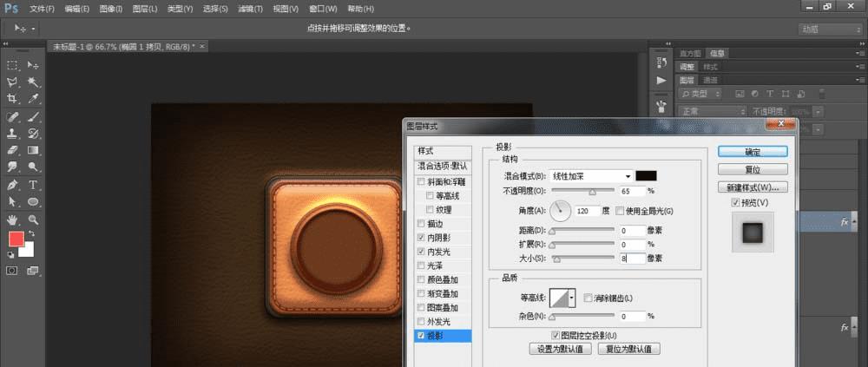
Task: Open the shadow color swatch in dialog
Action: [x=646, y=176]
